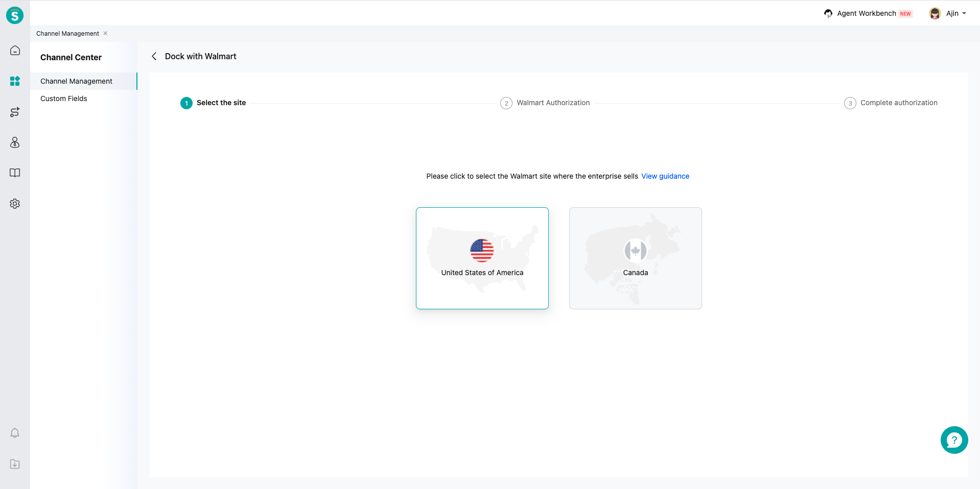Open the Home sidebar icon

(15, 51)
